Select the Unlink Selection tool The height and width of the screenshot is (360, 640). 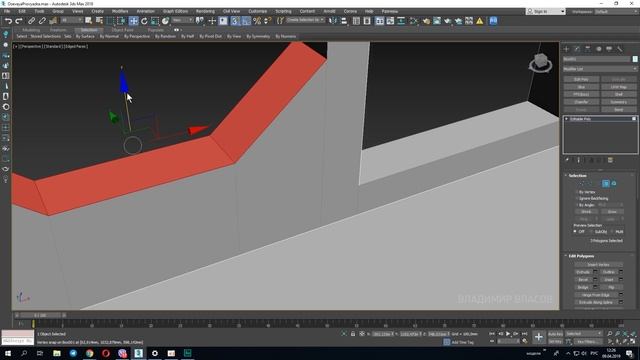42,21
